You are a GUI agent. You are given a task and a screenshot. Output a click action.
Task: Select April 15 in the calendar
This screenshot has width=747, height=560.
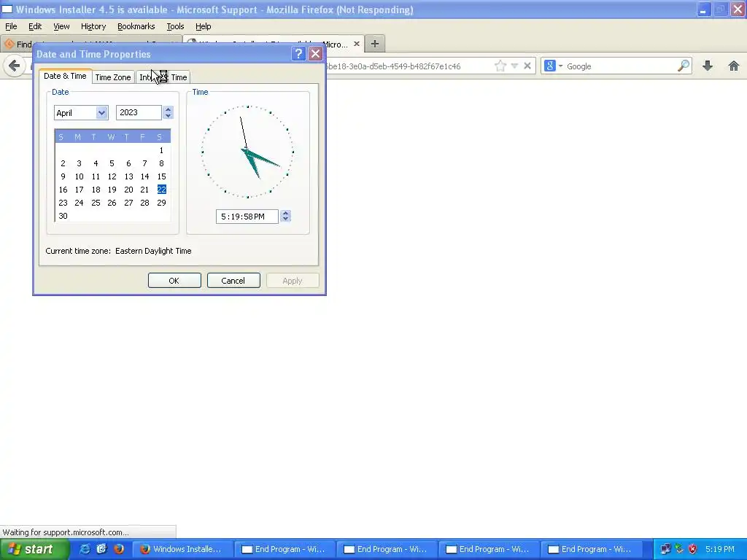tap(161, 176)
